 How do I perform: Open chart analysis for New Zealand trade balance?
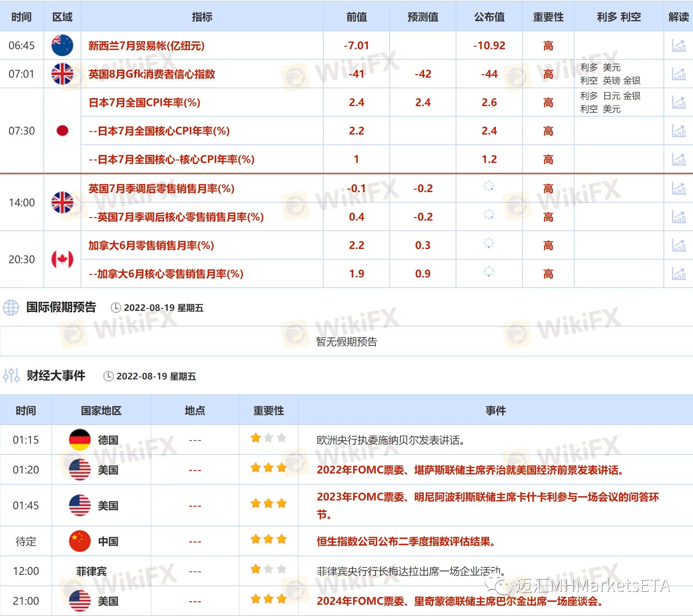pos(678,46)
